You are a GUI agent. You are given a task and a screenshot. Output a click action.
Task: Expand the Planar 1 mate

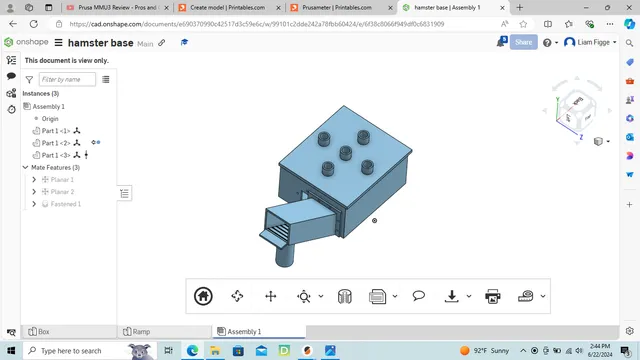coord(34,180)
